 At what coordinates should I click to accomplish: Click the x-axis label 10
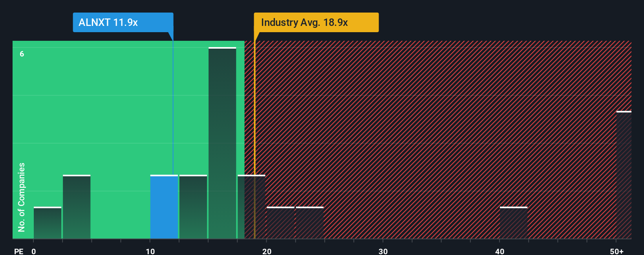[x=150, y=251]
